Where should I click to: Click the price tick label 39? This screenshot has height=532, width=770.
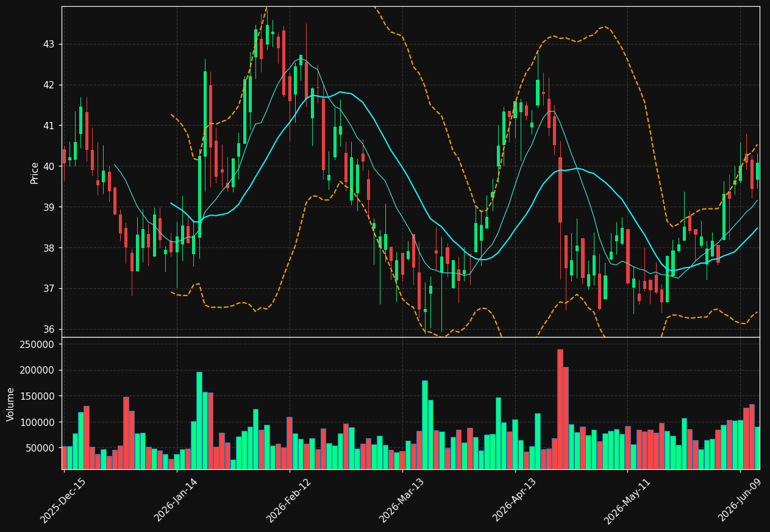tap(49, 207)
